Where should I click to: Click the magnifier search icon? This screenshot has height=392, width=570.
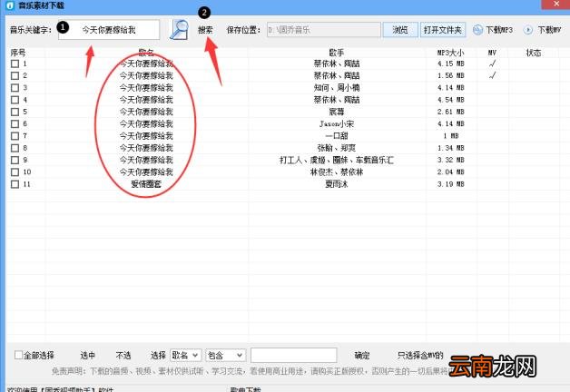click(x=179, y=30)
